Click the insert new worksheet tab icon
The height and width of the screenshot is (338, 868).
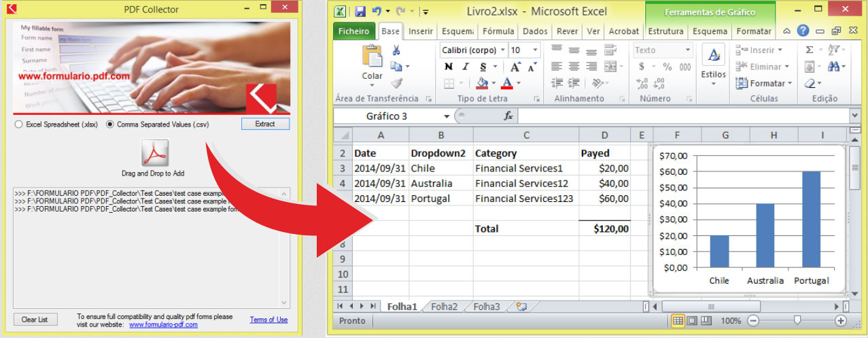tap(521, 307)
